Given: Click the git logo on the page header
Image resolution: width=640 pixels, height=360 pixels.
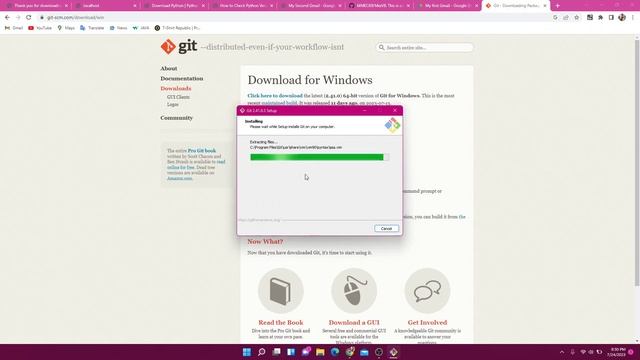Looking at the screenshot, I should (179, 47).
